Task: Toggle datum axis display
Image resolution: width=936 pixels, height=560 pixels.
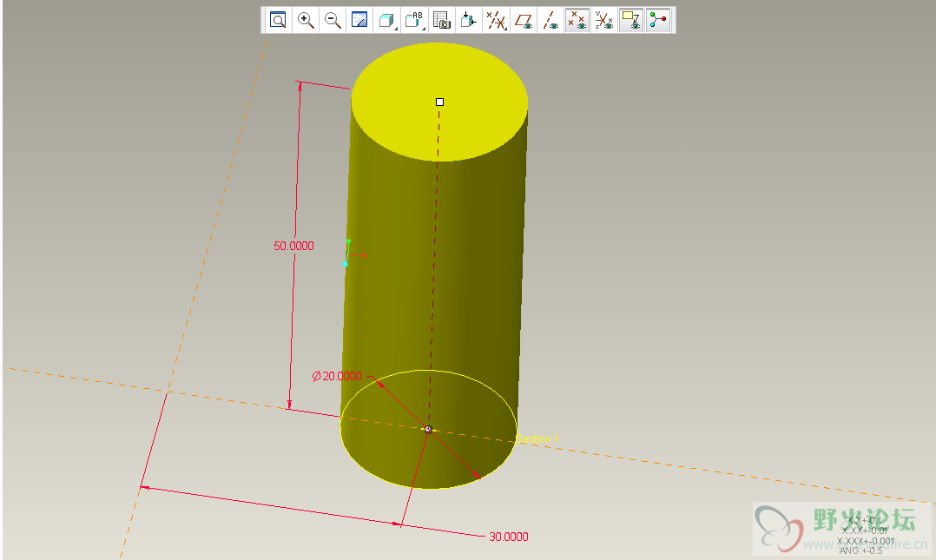Action: pyautogui.click(x=550, y=20)
